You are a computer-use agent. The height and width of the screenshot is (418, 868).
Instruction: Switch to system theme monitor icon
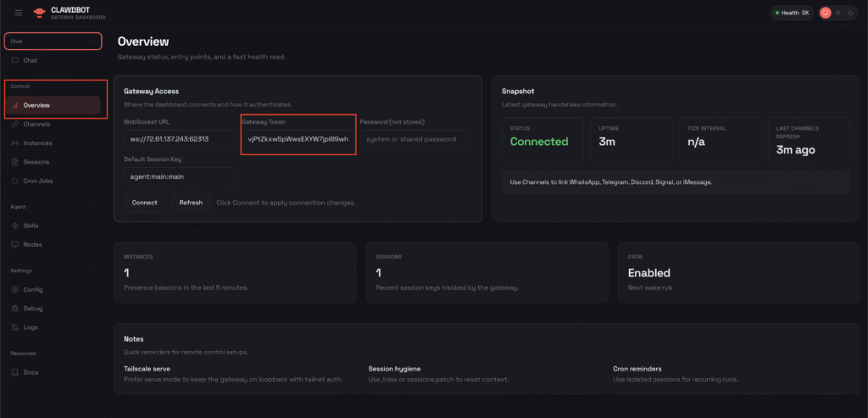pyautogui.click(x=826, y=13)
